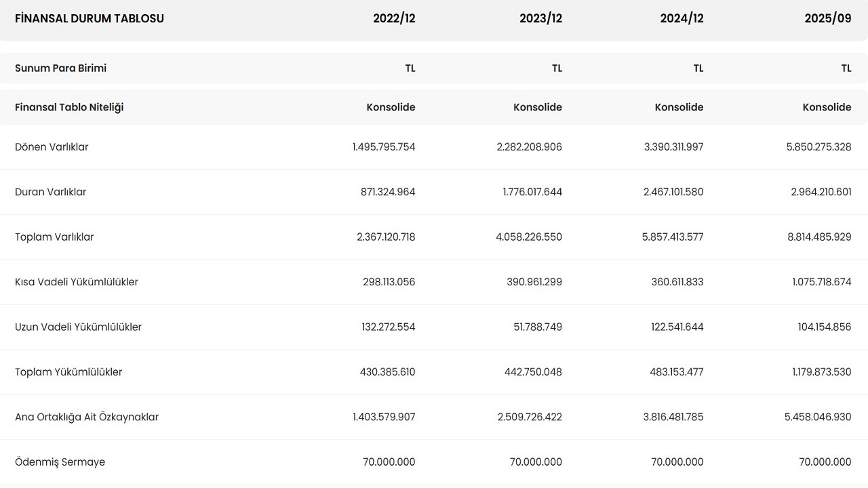Select the Toplam Yükümlülükler row label

[68, 372]
